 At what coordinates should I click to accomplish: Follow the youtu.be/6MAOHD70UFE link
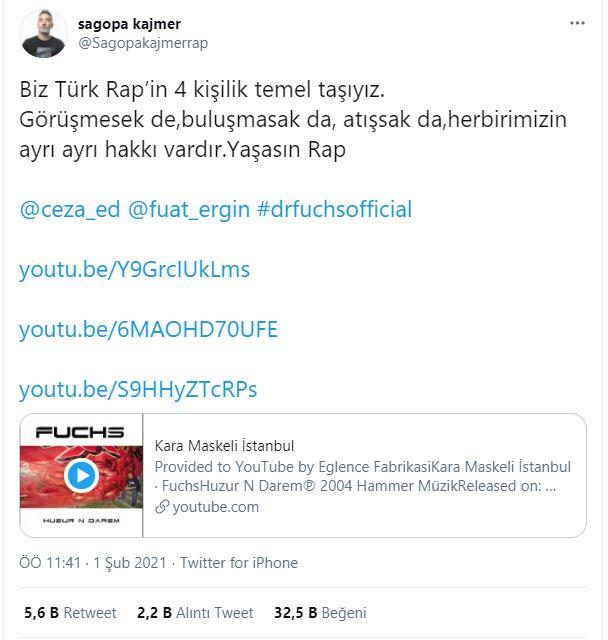[x=149, y=329]
